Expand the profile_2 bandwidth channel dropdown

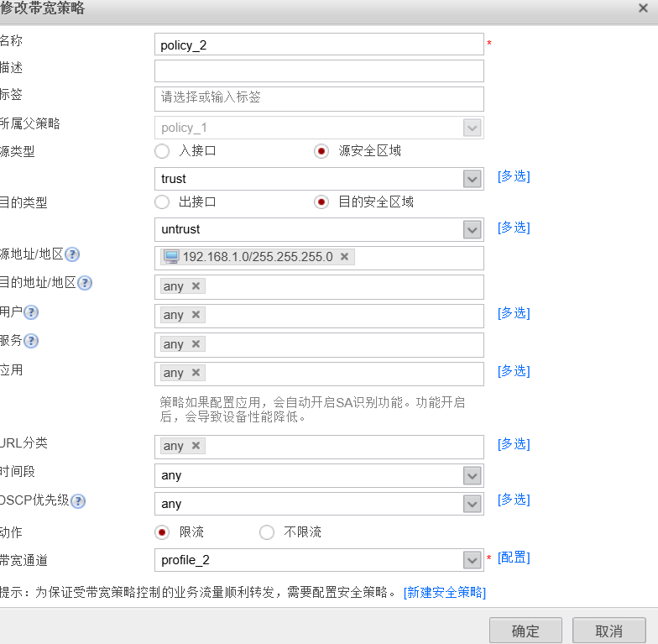[x=472, y=561]
